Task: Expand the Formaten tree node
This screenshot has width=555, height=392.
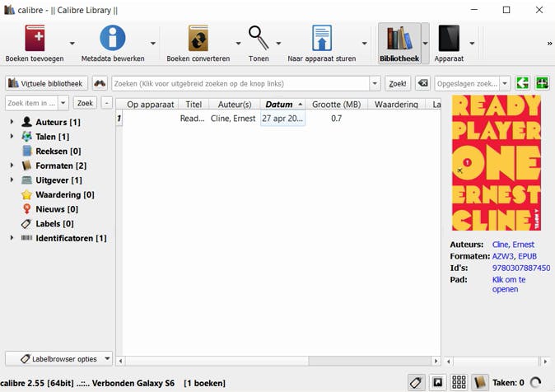Action: [12, 166]
